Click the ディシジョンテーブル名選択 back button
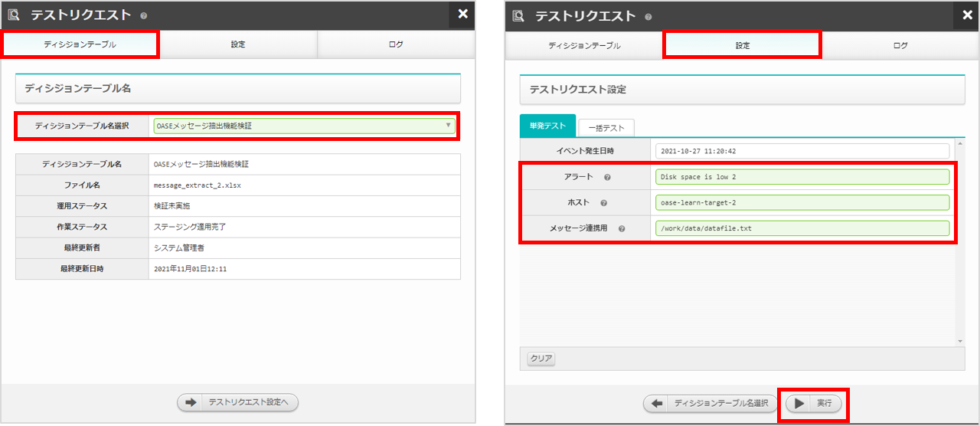This screenshot has height=426, width=980. 710,403
